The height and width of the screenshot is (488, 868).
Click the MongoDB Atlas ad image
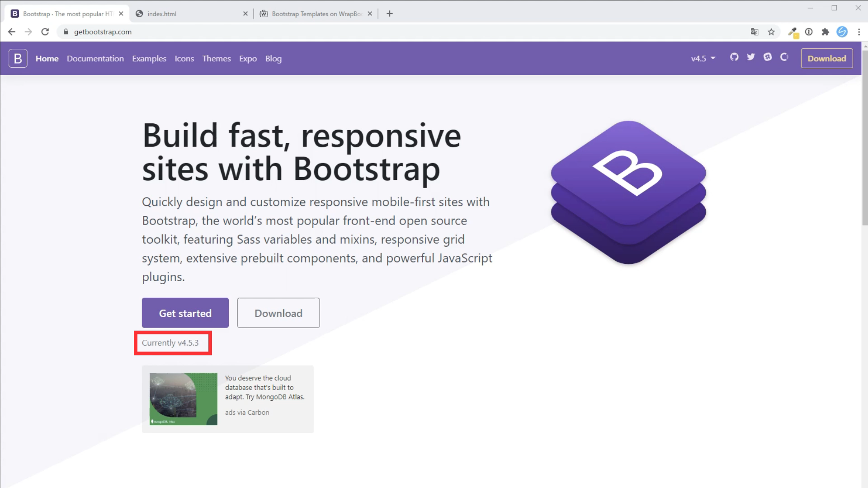tap(184, 399)
